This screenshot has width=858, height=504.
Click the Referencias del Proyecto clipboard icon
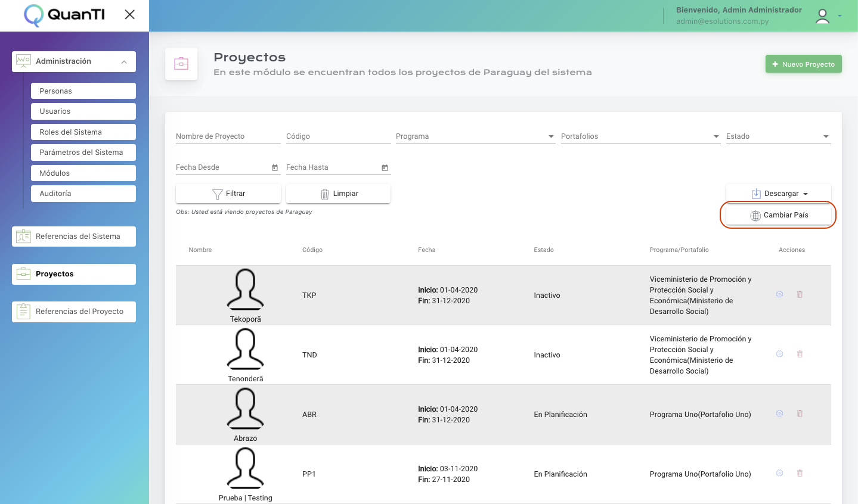pyautogui.click(x=23, y=311)
